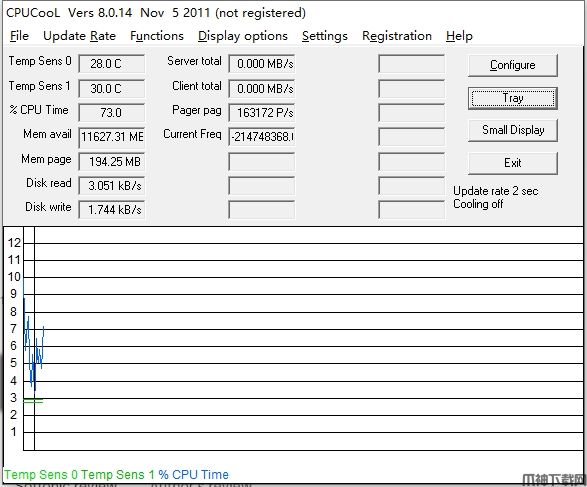Click the green Temp Sens 1 legend label
Viewport: 587px width, 487px height.
pyautogui.click(x=118, y=475)
